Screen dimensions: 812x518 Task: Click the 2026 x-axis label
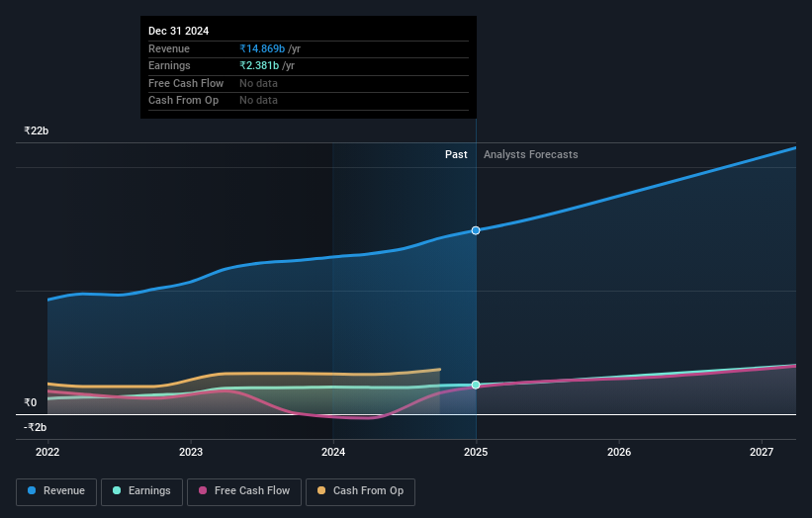[619, 453]
